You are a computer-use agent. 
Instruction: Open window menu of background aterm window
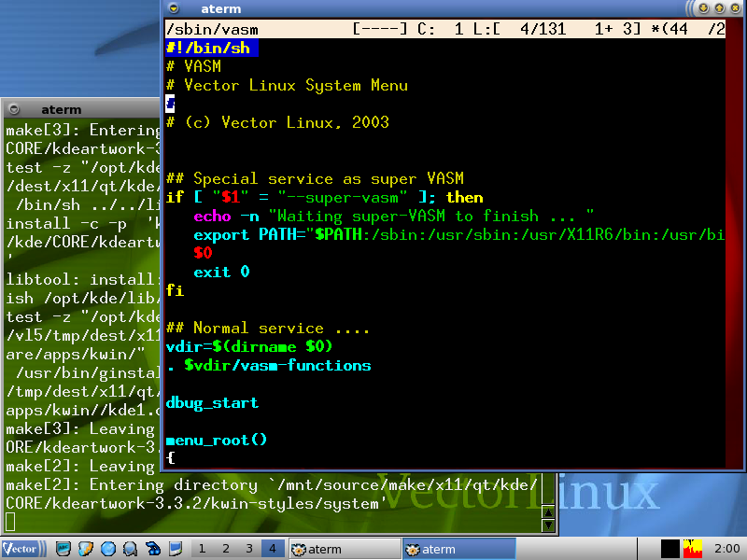15,109
